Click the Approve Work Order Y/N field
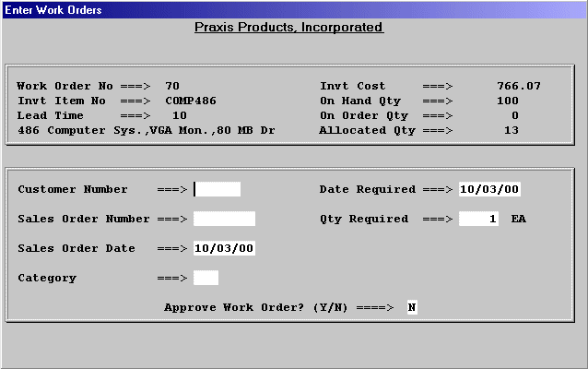 tap(412, 307)
